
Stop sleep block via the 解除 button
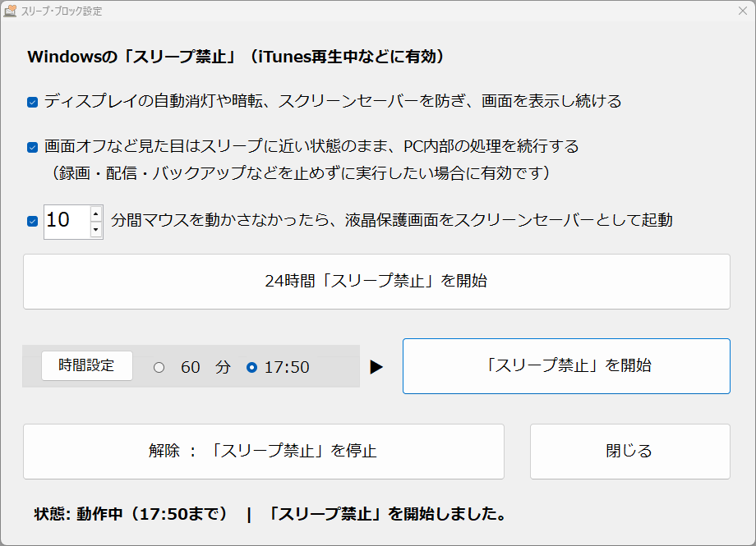[x=263, y=452]
